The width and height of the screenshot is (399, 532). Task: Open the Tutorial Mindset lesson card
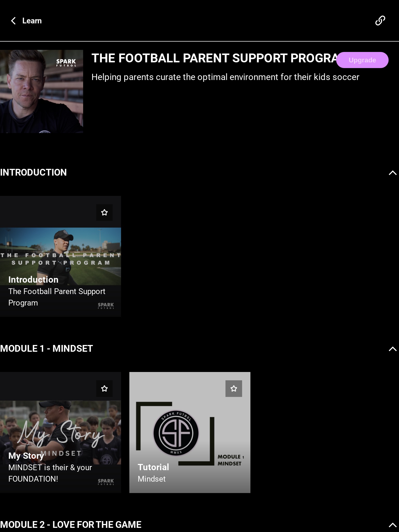pos(190,433)
